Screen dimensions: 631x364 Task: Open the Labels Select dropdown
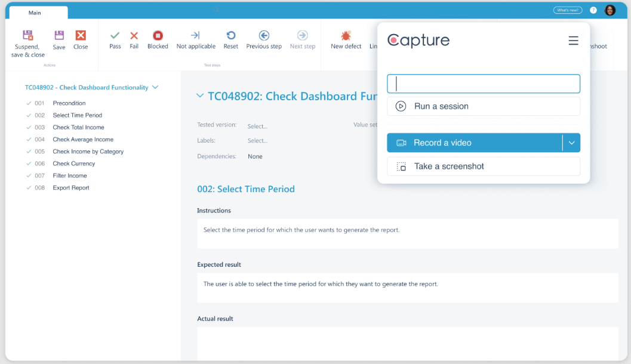coord(257,141)
